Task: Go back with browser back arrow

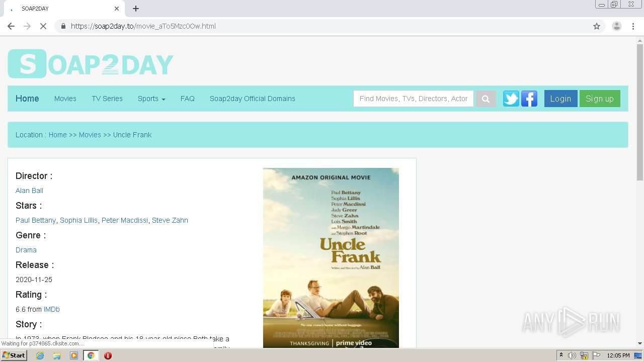Action: tap(11, 26)
